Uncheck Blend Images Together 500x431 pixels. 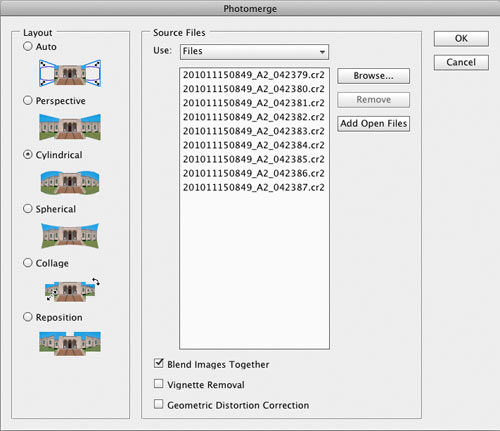[x=159, y=363]
